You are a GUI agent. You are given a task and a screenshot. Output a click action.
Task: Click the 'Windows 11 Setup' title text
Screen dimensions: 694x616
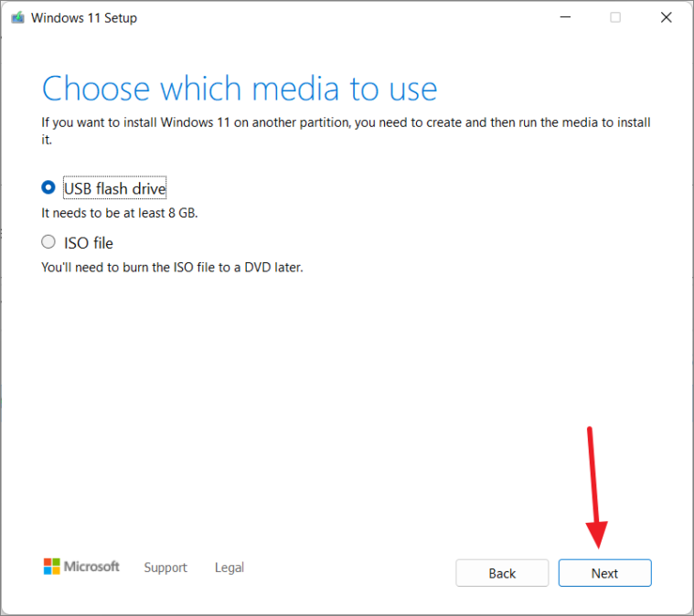click(x=84, y=18)
